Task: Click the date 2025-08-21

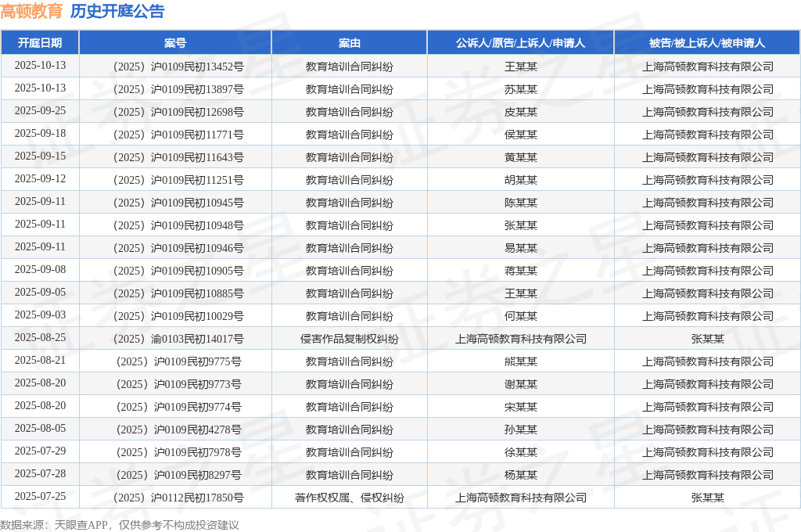Action: pyautogui.click(x=41, y=361)
